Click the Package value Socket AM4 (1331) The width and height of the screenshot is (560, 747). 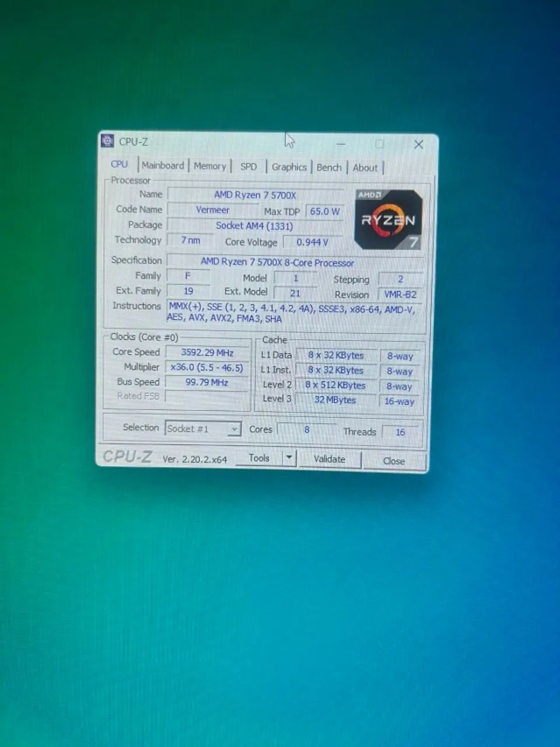click(255, 226)
